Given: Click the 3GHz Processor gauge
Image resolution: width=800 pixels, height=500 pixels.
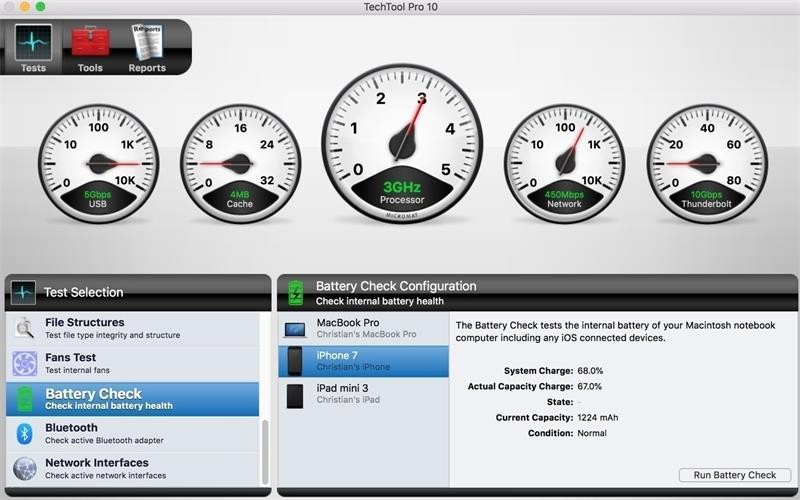Looking at the screenshot, I should coord(402,143).
